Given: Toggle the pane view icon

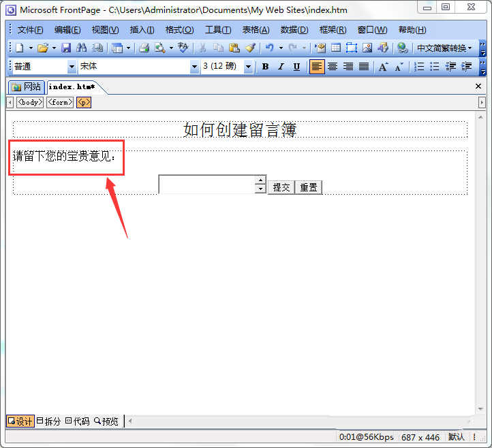Looking at the screenshot, I should 117,48.
